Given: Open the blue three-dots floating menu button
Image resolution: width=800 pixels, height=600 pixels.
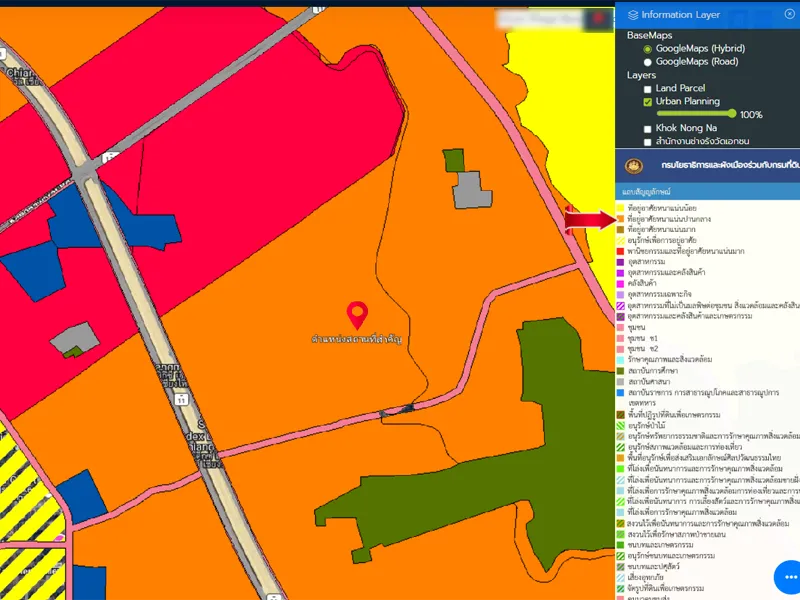Looking at the screenshot, I should [x=789, y=577].
